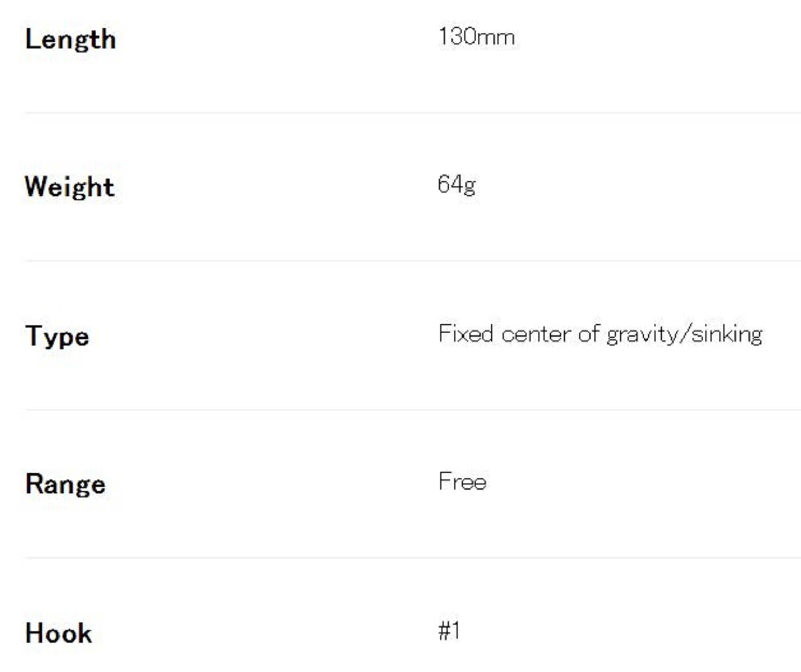Select the 130mm length value
This screenshot has width=801, height=672.
[x=476, y=37]
